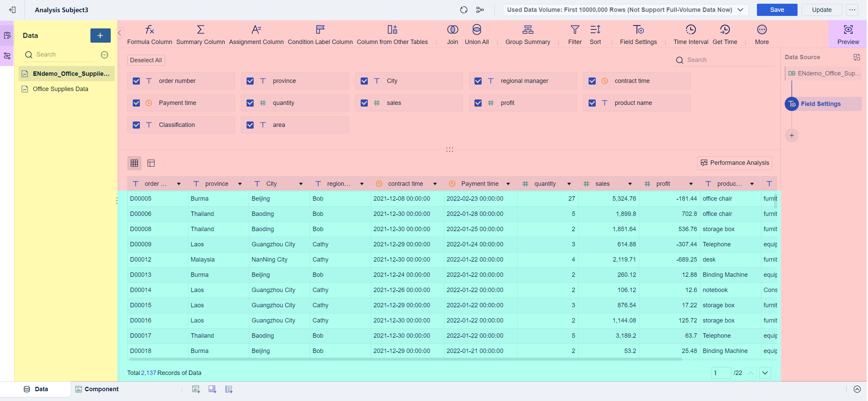
Task: Deselect the profit field checkbox
Action: point(478,103)
